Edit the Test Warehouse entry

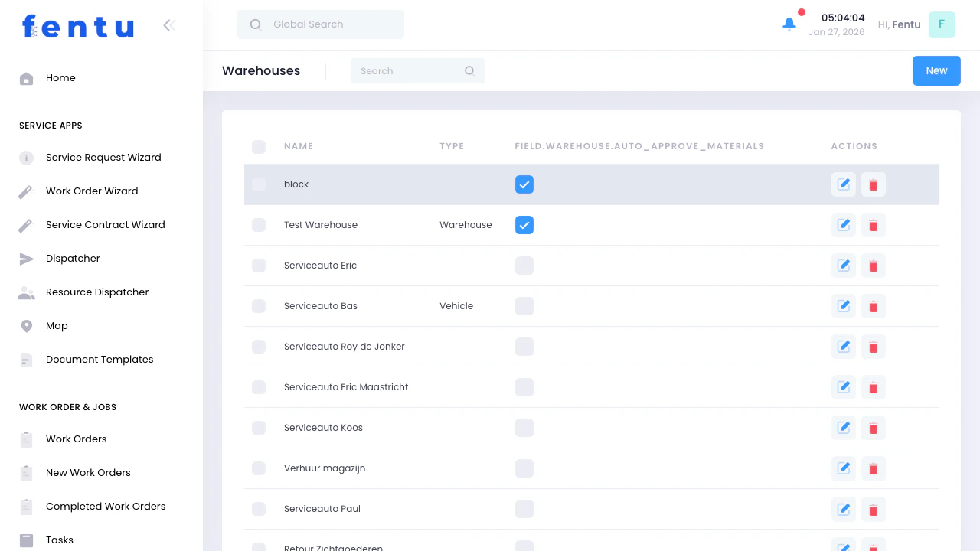click(x=843, y=225)
